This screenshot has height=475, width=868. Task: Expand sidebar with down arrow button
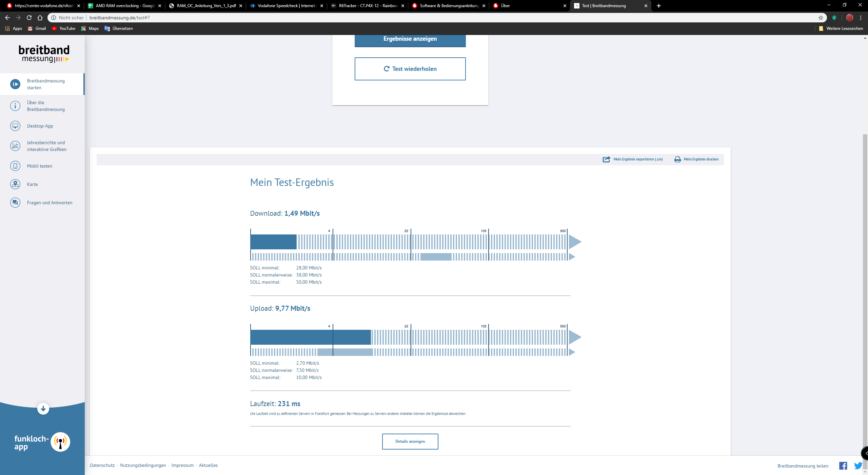pyautogui.click(x=43, y=409)
